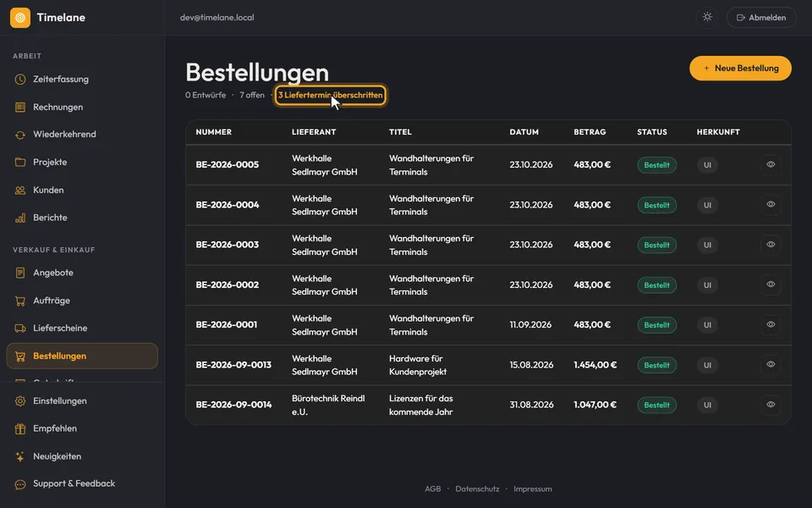Click UI origin badge of BE-2026-0004
The image size is (812, 508).
pos(707,205)
